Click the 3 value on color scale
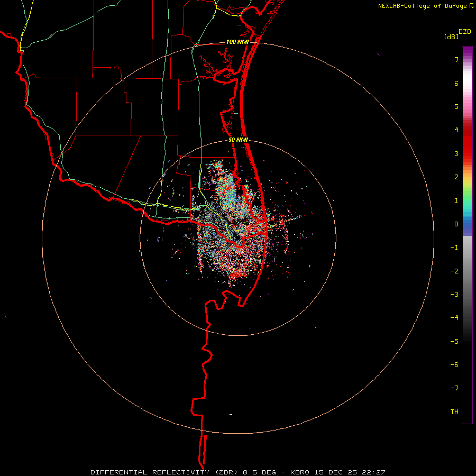Screen dimensions: 476x476 pos(456,153)
